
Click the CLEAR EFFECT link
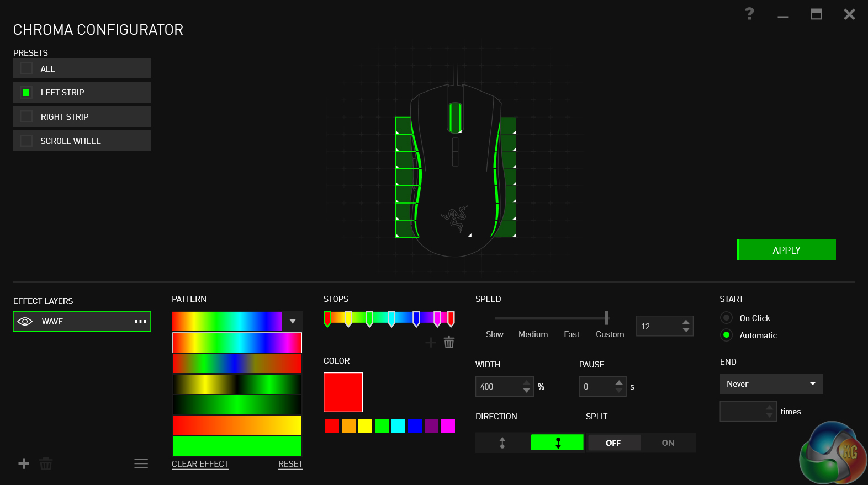tap(200, 464)
